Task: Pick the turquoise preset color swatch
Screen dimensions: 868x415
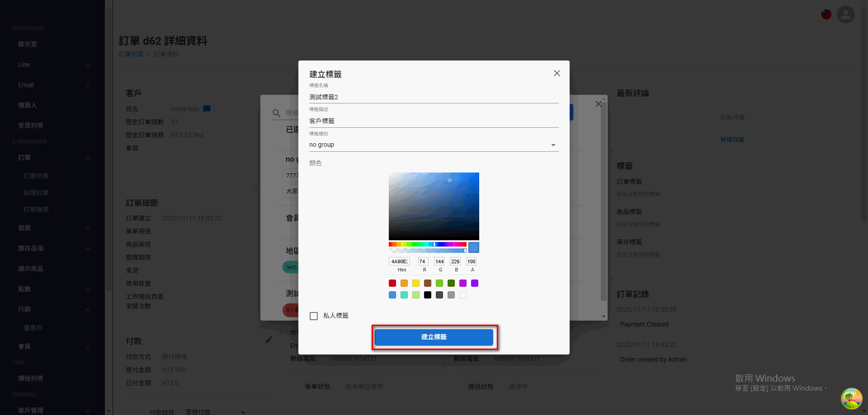Action: pos(404,295)
